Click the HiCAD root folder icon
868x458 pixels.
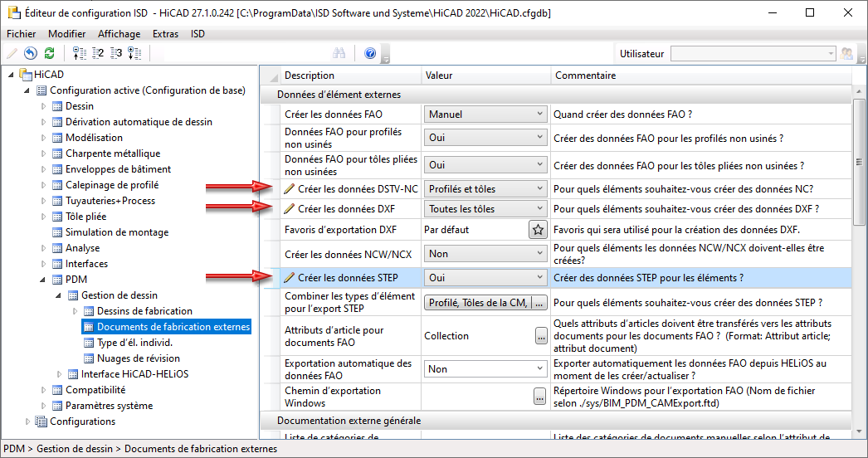coord(26,74)
